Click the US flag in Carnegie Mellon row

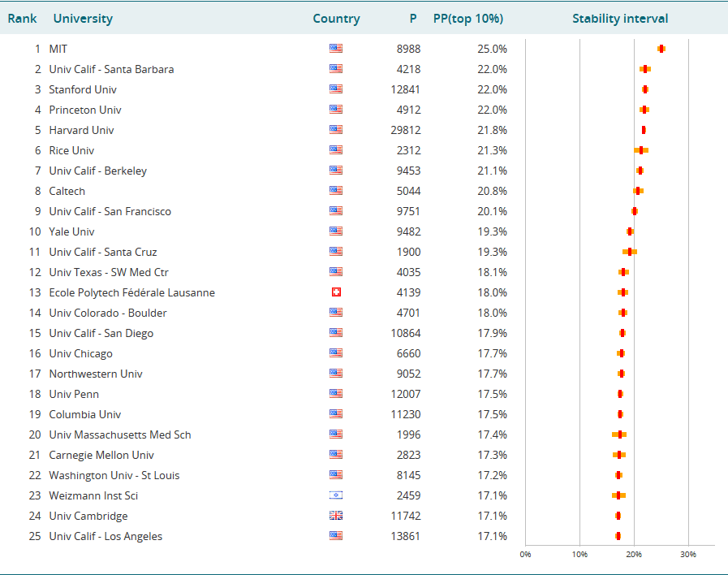click(x=336, y=454)
